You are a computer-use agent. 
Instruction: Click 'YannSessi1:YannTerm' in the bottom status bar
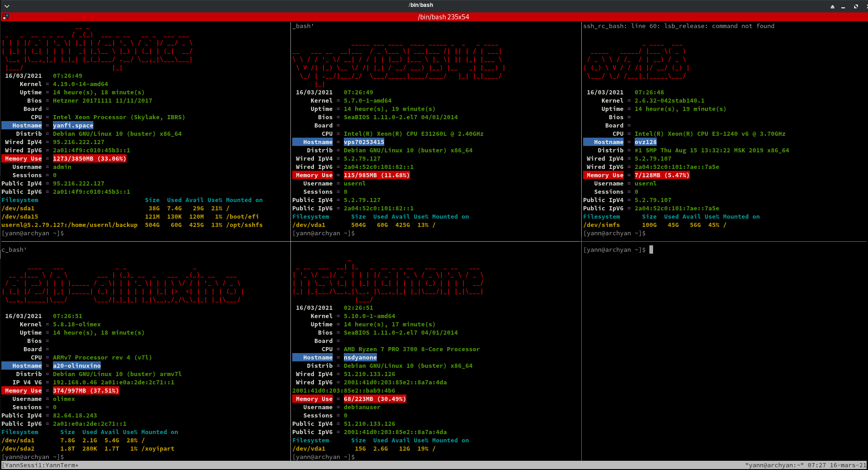pos(40,465)
